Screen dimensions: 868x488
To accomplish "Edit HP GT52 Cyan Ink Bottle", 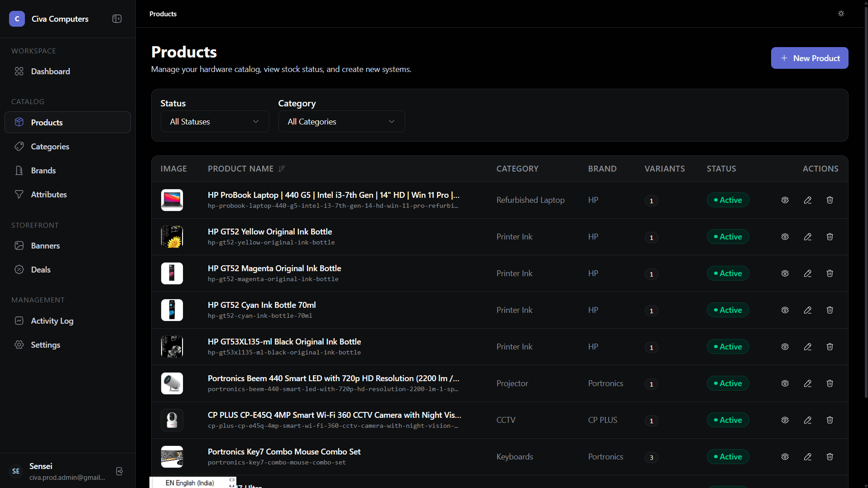I will pos(807,310).
